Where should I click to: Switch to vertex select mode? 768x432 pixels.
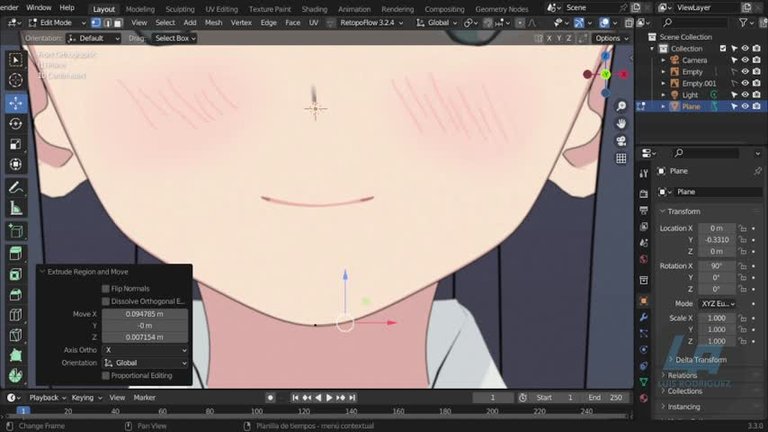[96, 23]
